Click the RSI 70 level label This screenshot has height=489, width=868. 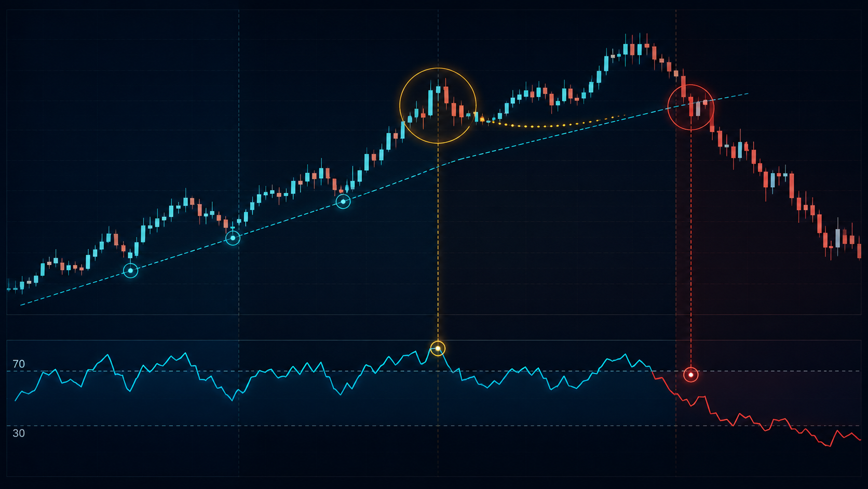(19, 364)
